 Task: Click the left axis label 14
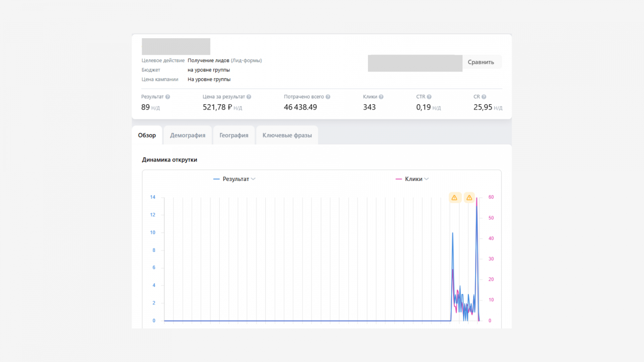[x=153, y=197]
